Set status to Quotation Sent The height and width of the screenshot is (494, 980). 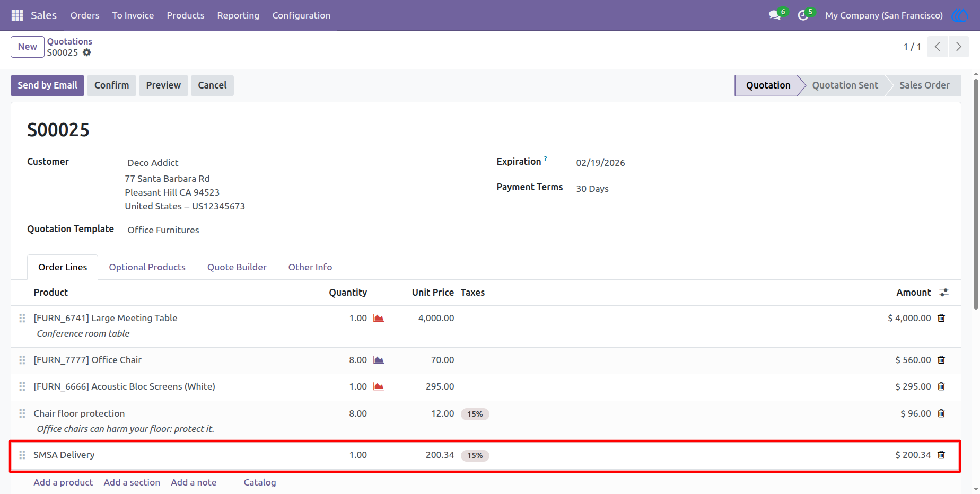point(845,85)
